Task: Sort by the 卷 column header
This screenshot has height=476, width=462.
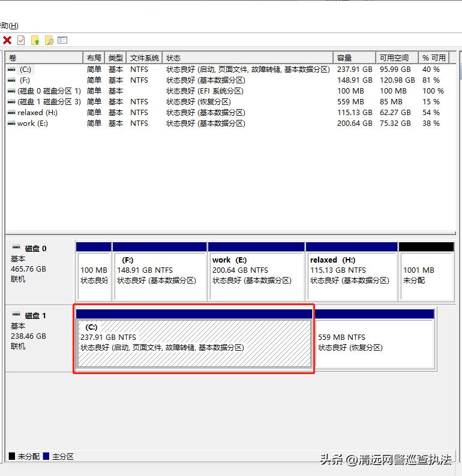Action: [x=44, y=58]
